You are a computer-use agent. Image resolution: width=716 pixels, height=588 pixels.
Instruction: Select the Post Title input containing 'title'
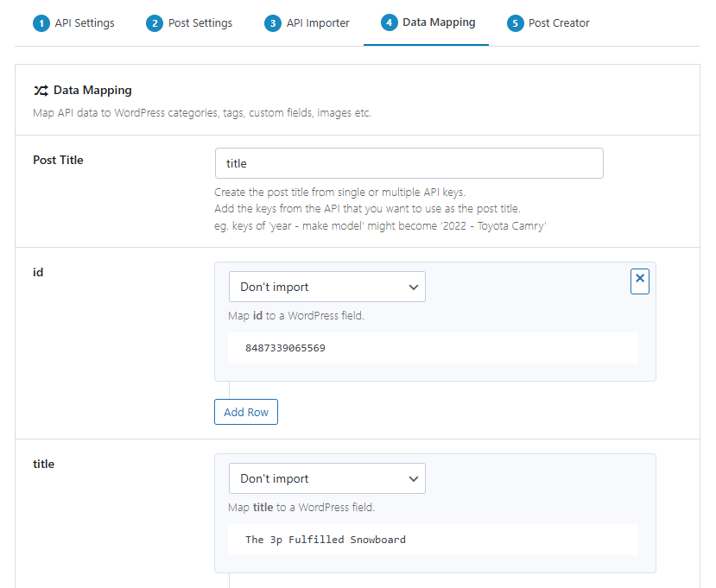409,162
